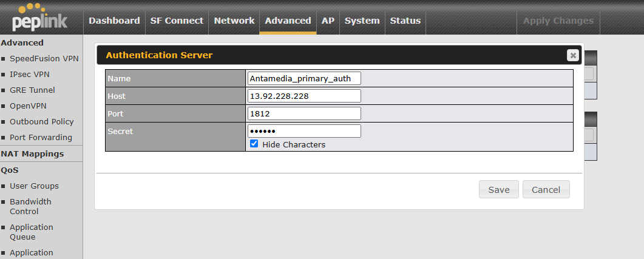Cancel the authentication server dialog
644x259 pixels.
click(546, 190)
